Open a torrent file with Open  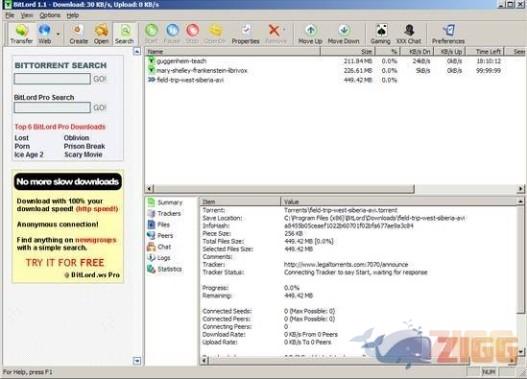coord(101,34)
